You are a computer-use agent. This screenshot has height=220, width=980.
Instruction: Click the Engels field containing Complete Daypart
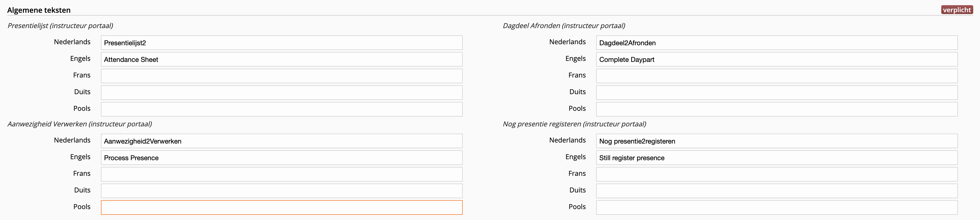click(x=777, y=59)
